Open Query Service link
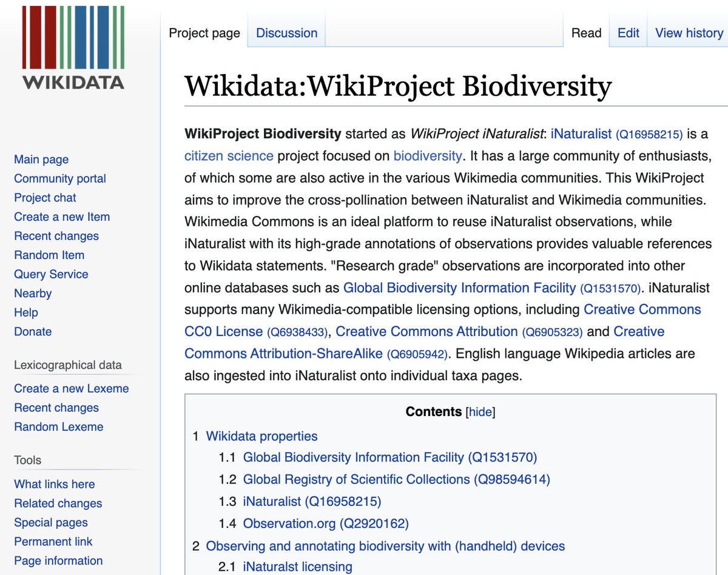The height and width of the screenshot is (575, 728). click(x=51, y=274)
